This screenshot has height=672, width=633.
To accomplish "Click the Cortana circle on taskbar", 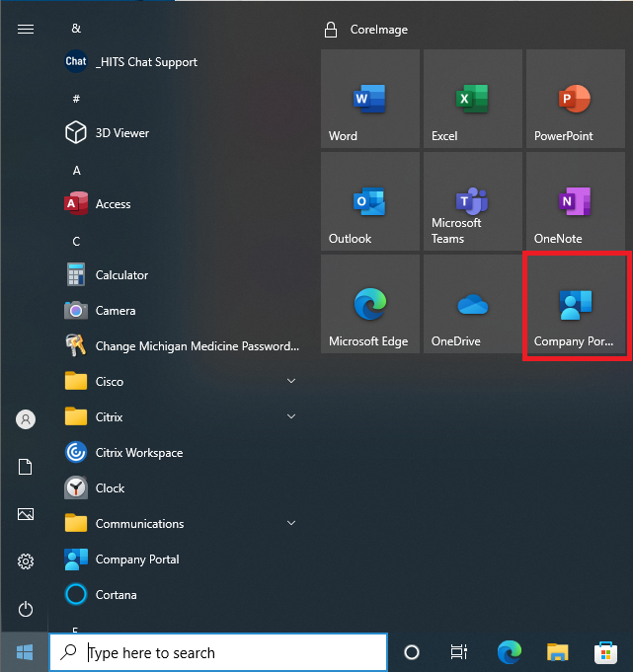I will point(412,652).
